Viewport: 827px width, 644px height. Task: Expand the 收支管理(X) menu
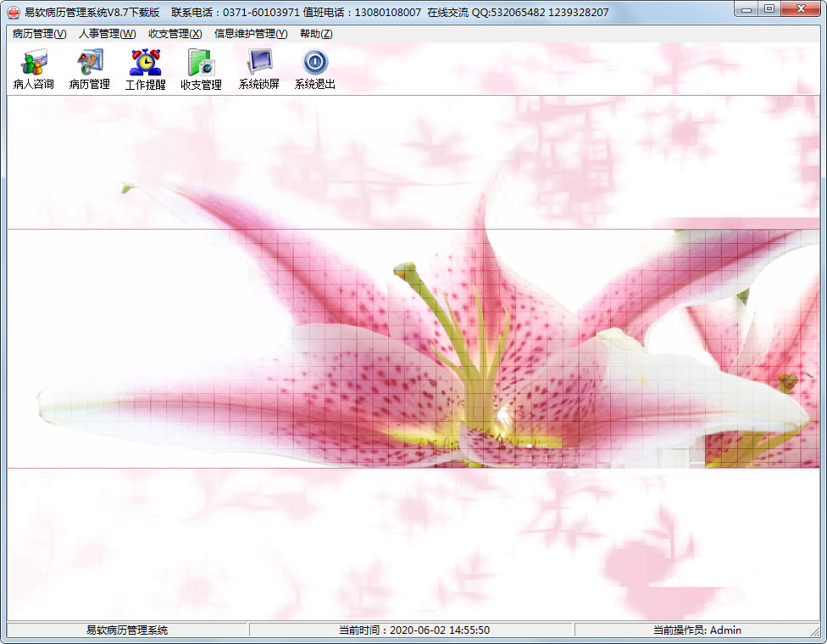(x=175, y=34)
